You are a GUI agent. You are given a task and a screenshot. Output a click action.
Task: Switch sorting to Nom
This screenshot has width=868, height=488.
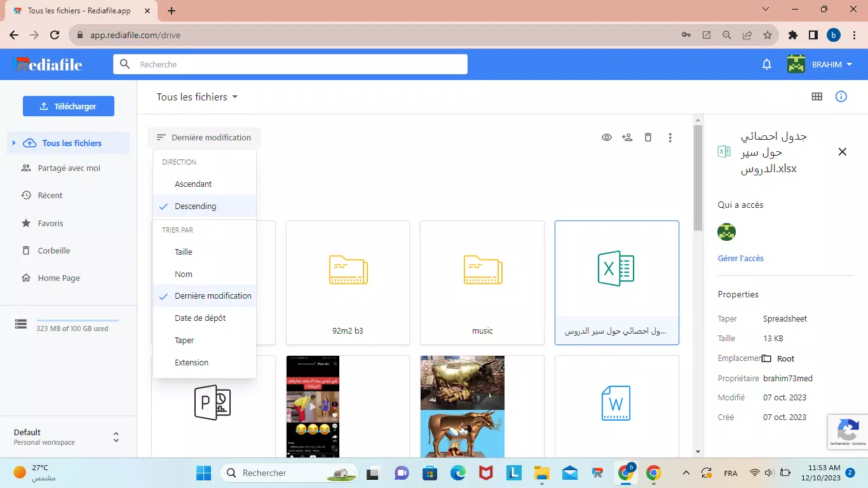point(183,274)
